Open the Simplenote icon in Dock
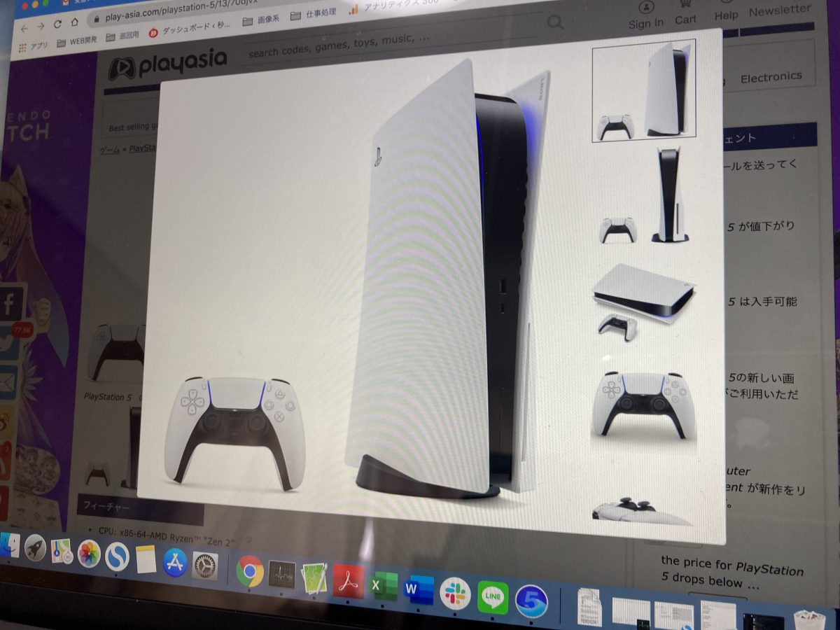840x630 pixels. pyautogui.click(x=117, y=556)
